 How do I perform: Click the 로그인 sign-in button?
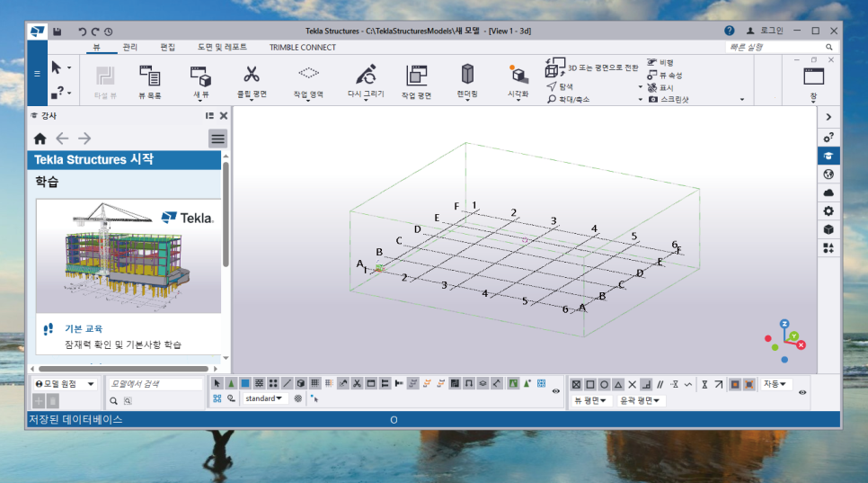(x=765, y=31)
